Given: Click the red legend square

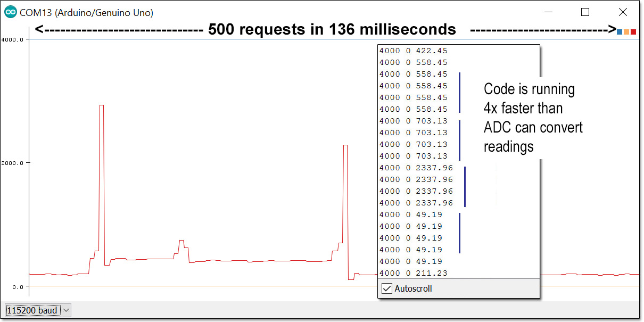Looking at the screenshot, I should pos(633,32).
